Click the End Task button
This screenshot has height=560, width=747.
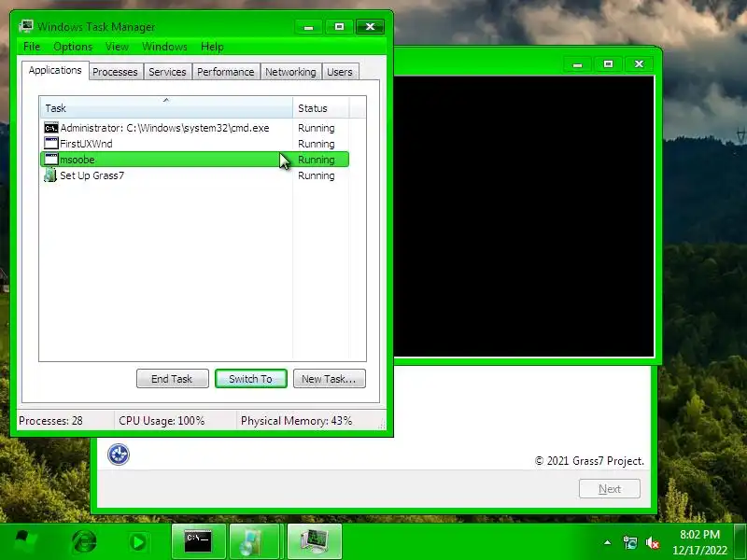click(x=173, y=379)
